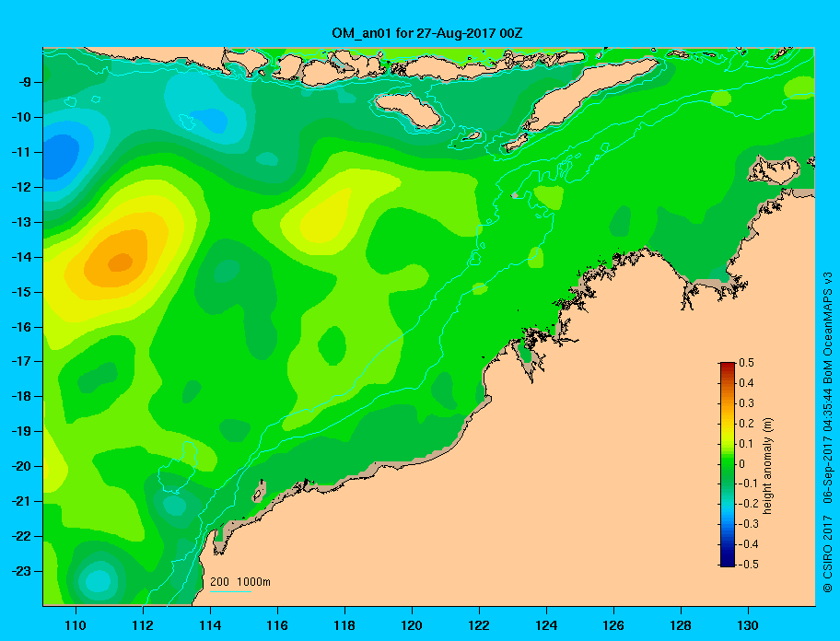Click the colorbar label "0.3"
This screenshot has width=840, height=641.
(x=746, y=403)
